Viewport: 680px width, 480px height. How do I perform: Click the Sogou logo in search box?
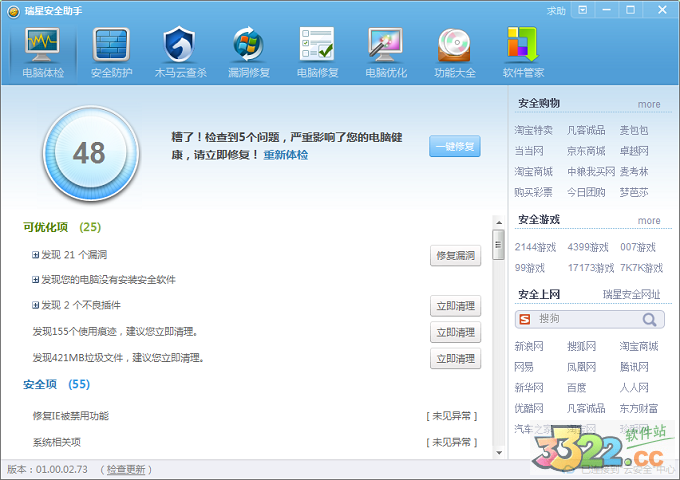(525, 319)
